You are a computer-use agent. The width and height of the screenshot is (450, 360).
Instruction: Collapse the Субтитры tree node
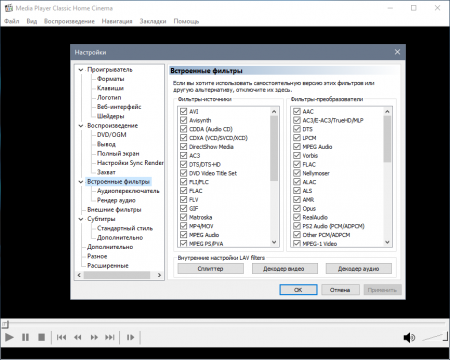pyautogui.click(x=81, y=219)
